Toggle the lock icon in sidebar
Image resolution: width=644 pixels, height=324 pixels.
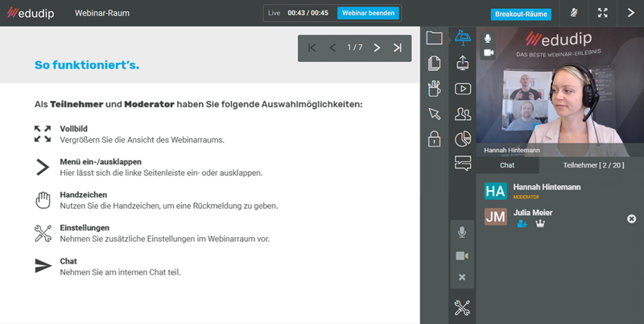(x=435, y=139)
